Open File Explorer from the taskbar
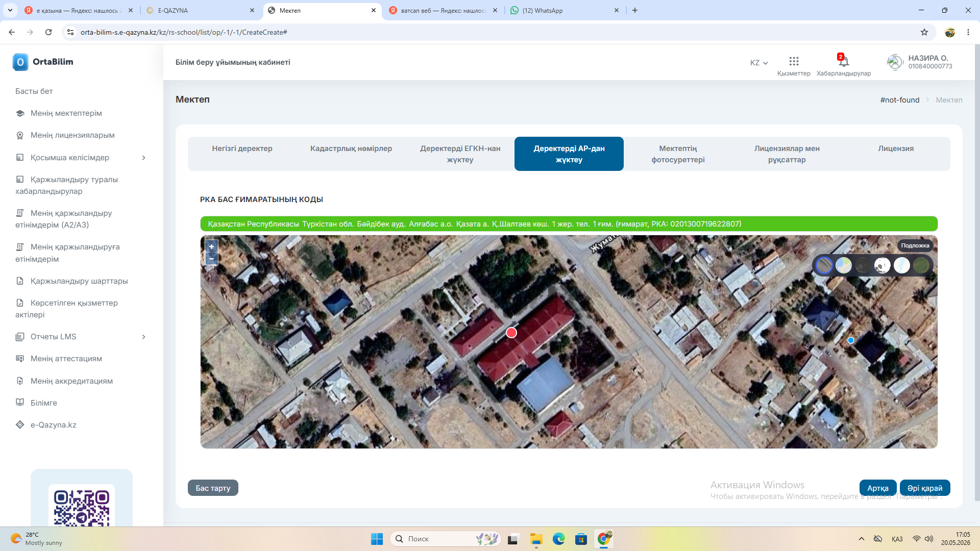This screenshot has height=551, width=980. pos(536,539)
